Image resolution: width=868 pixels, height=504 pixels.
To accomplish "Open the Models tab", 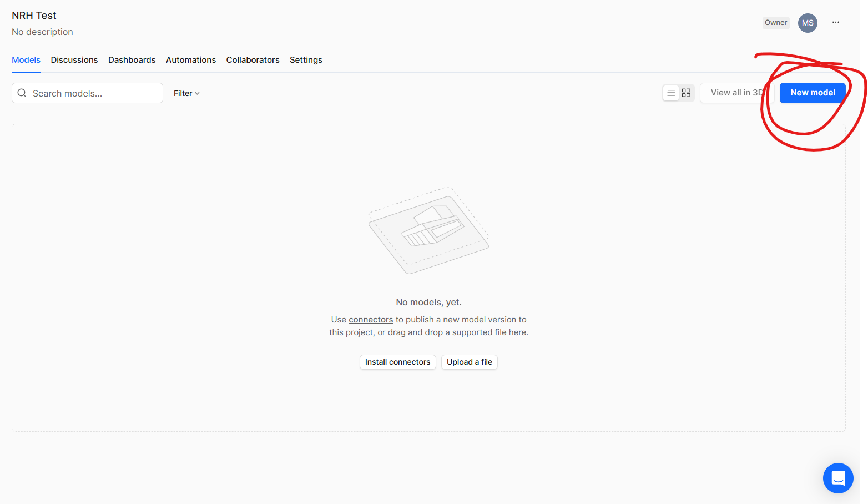I will (26, 60).
